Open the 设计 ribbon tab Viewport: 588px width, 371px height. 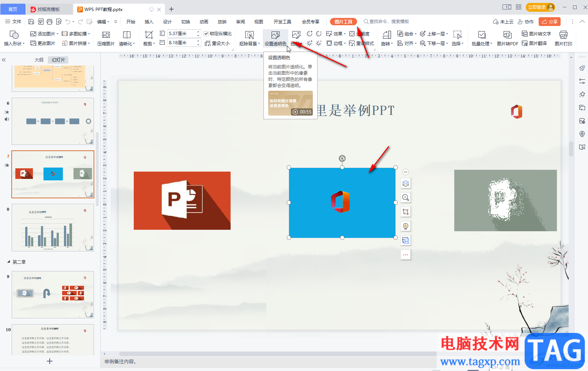pyautogui.click(x=167, y=22)
